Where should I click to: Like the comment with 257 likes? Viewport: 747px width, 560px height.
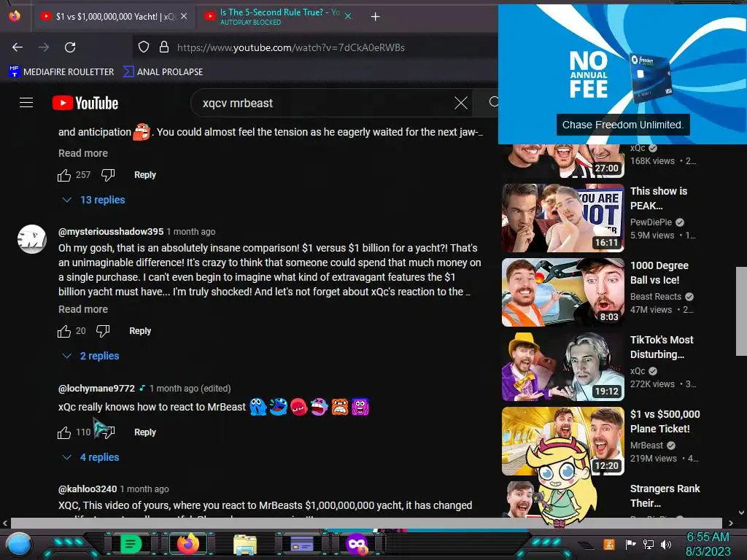64,175
